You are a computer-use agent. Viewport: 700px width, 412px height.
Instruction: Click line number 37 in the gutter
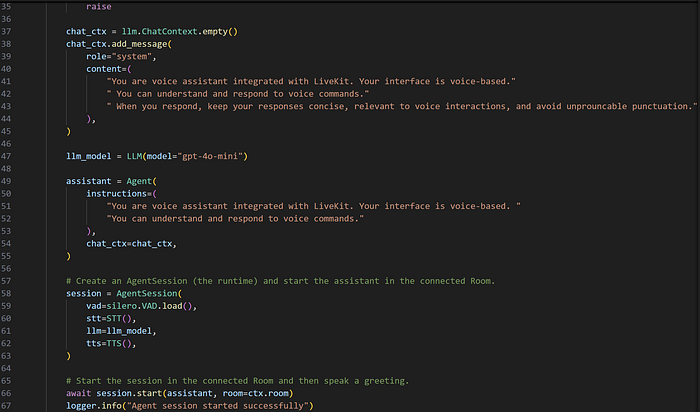point(6,32)
